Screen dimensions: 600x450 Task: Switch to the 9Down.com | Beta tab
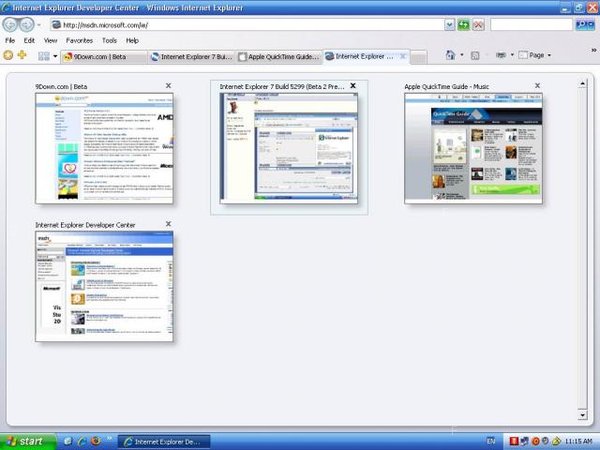click(104, 57)
